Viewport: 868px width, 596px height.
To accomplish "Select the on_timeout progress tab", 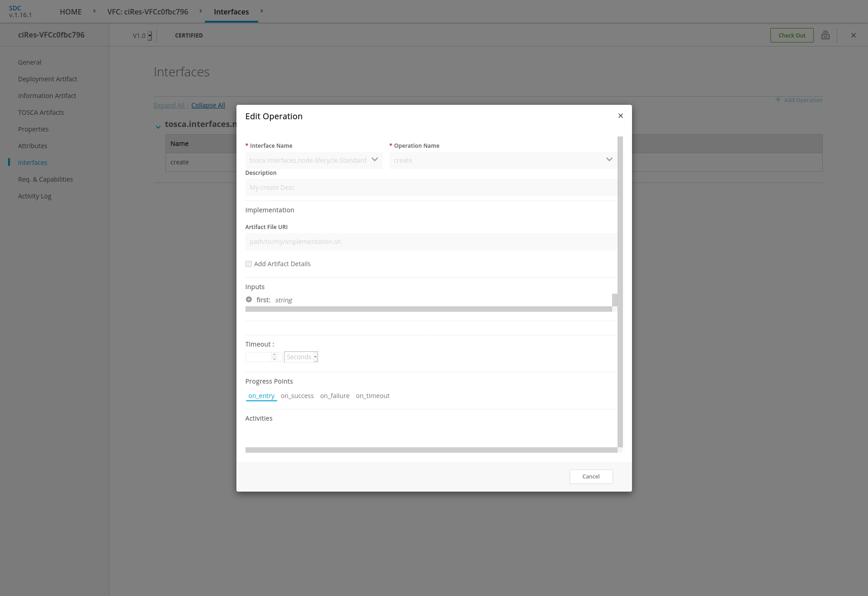I will pos(373,396).
